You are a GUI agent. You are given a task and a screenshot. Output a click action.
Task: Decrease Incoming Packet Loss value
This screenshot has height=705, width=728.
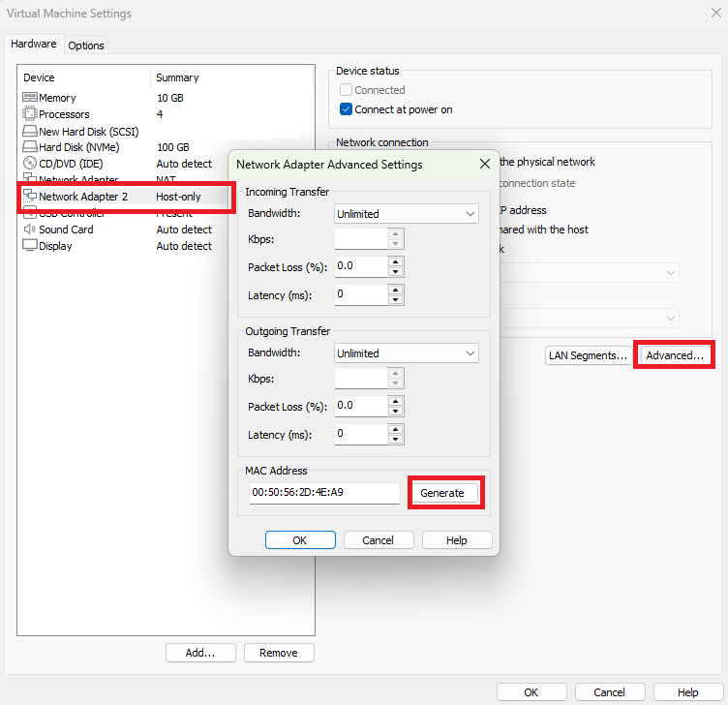(396, 272)
